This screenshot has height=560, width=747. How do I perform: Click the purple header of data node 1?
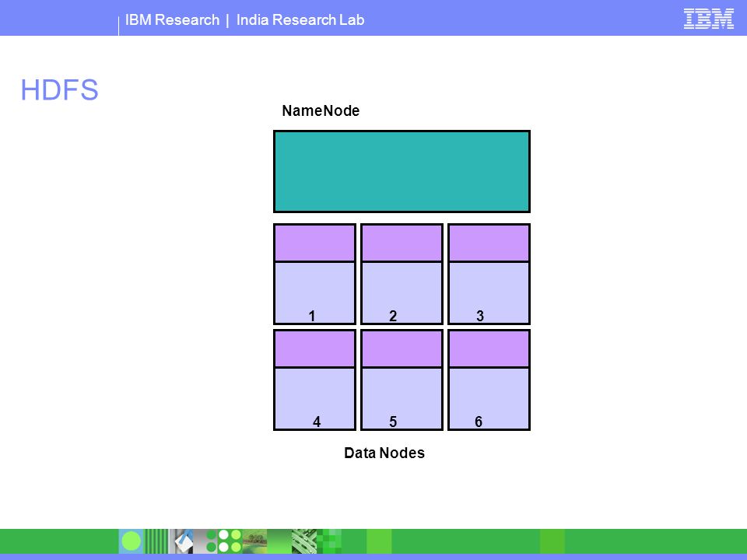click(314, 243)
